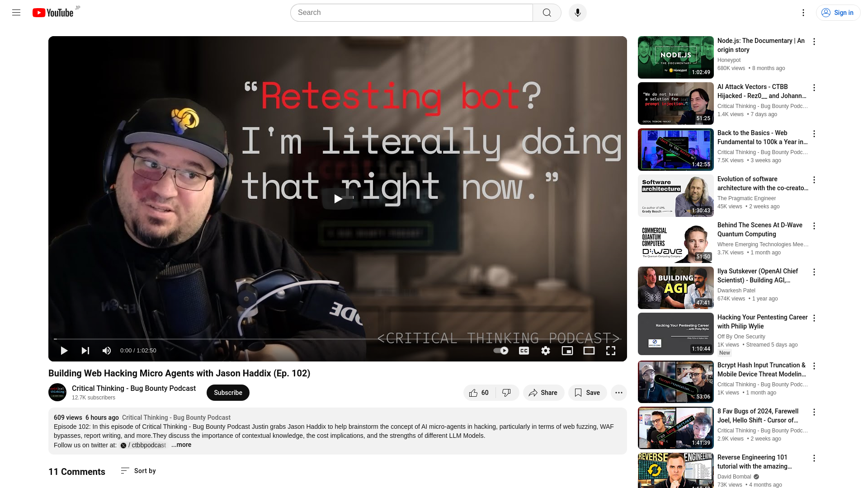Viewport: 868px width, 488px height.
Task: Click the like thumbs-up icon
Action: tap(473, 393)
